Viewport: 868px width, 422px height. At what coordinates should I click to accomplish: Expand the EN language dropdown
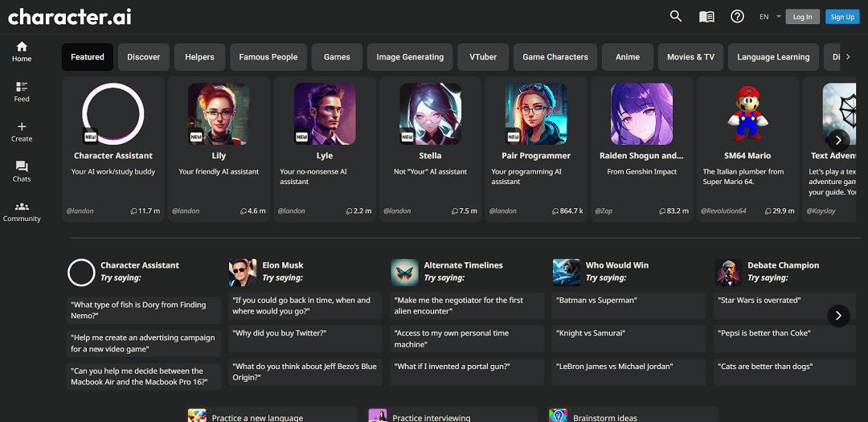(770, 17)
